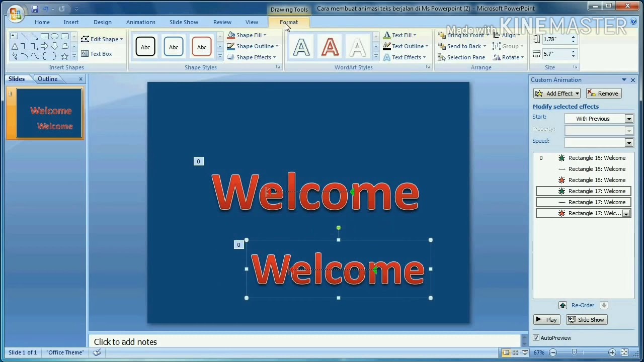Go to the Slide Show ribbon tab
This screenshot has width=644, height=362.
pyautogui.click(x=184, y=22)
